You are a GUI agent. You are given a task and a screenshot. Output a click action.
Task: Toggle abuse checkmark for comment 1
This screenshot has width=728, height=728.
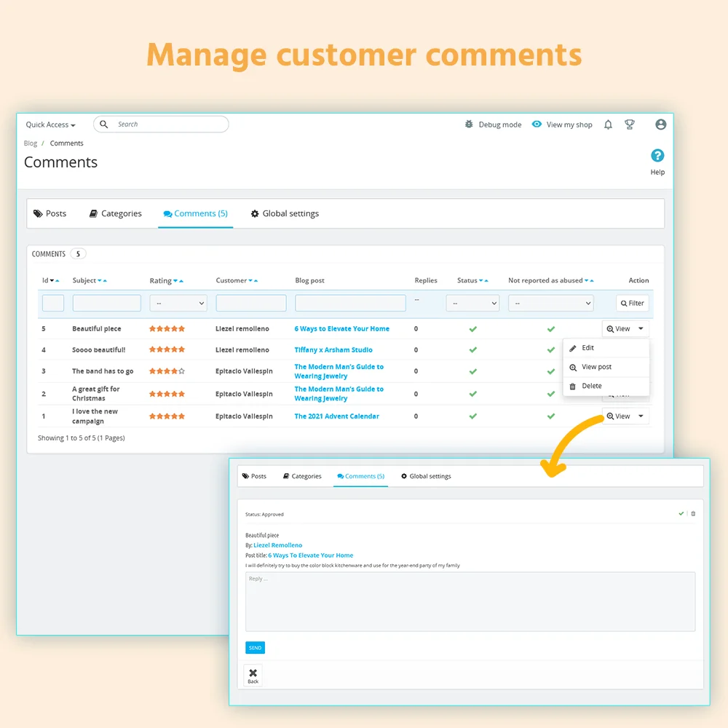(x=551, y=416)
